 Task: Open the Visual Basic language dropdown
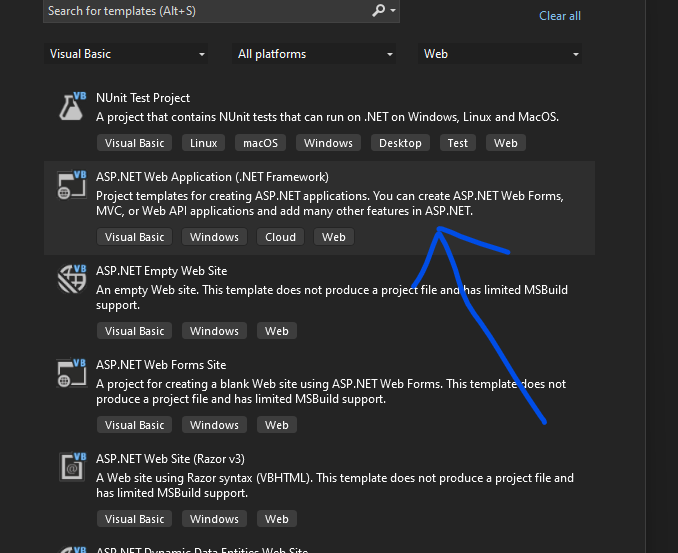(x=126, y=54)
